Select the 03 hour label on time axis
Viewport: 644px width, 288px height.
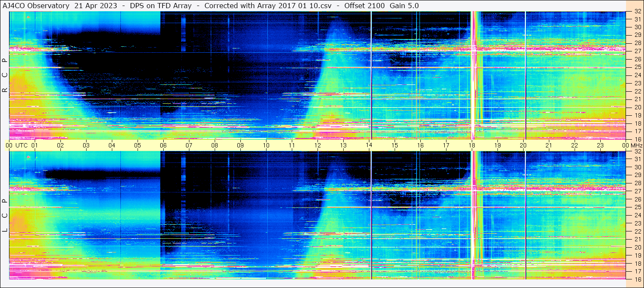tap(86, 145)
